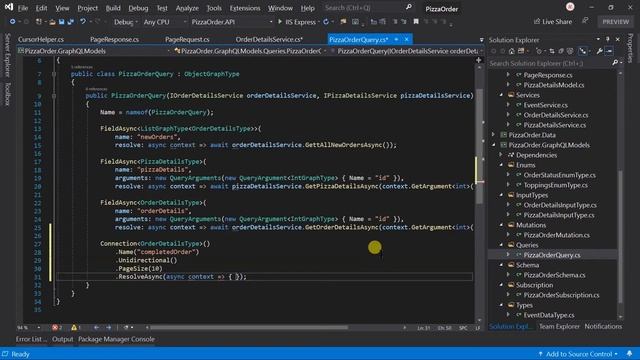Click the Sync with Active Document icon

coord(552,51)
